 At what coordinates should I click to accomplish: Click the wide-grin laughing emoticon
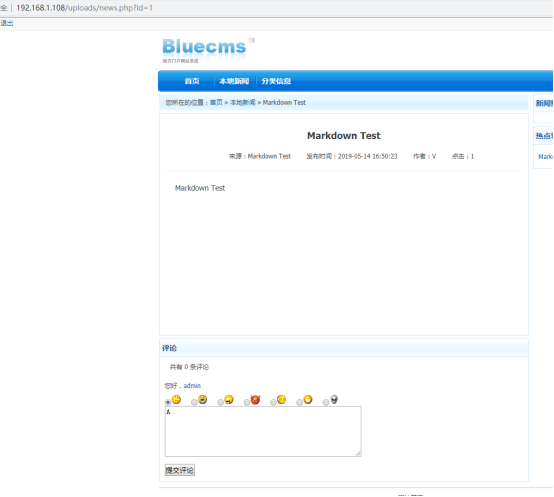click(x=308, y=400)
